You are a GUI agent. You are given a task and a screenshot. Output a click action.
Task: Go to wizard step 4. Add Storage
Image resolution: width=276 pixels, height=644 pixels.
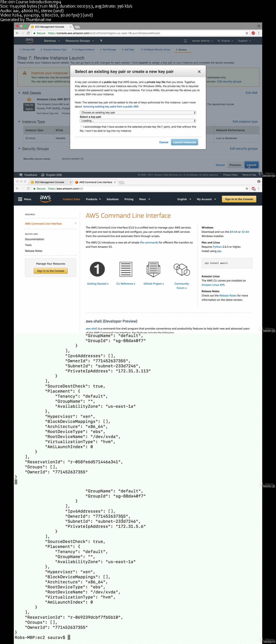pos(108,50)
